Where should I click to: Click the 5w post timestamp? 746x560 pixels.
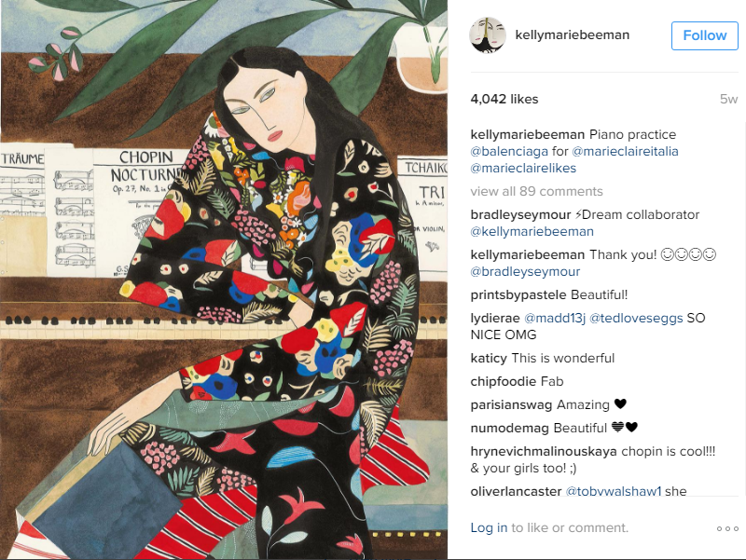pos(728,99)
